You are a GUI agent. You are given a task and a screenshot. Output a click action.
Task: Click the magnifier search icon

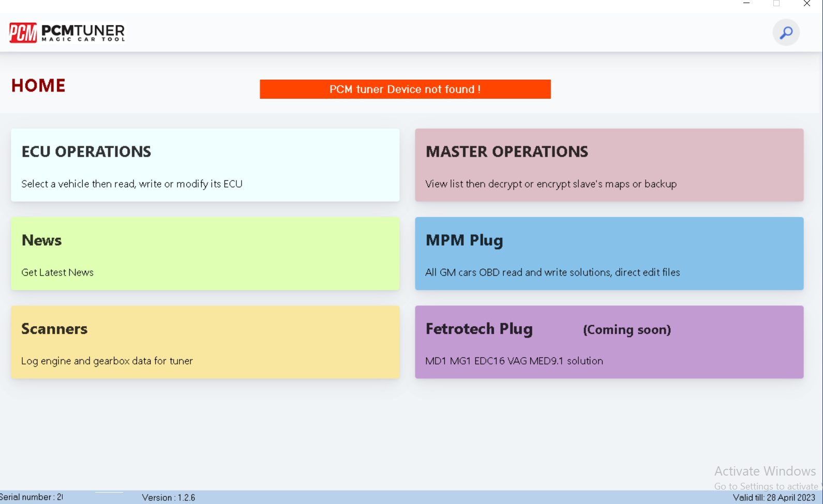click(786, 33)
